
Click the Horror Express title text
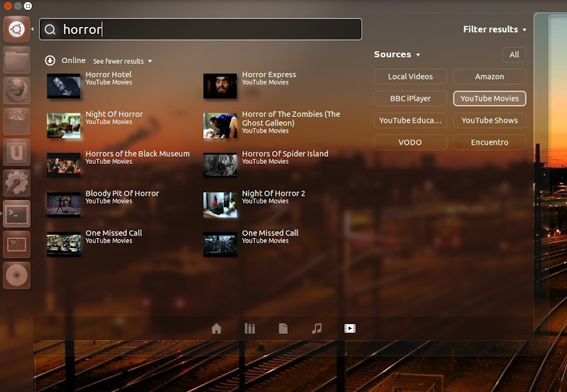coord(269,74)
